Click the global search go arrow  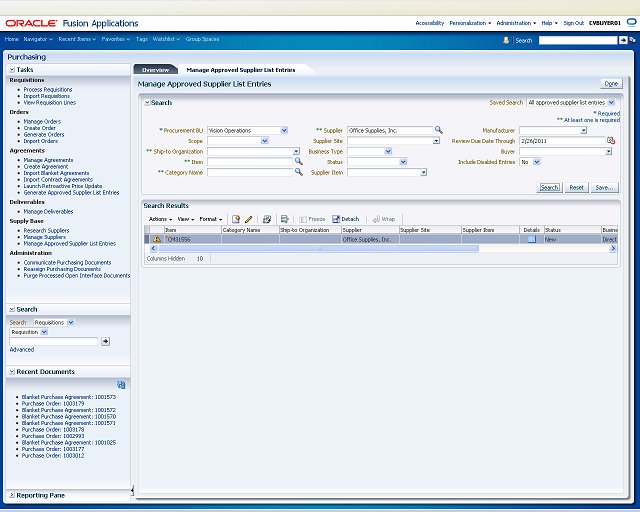(623, 40)
